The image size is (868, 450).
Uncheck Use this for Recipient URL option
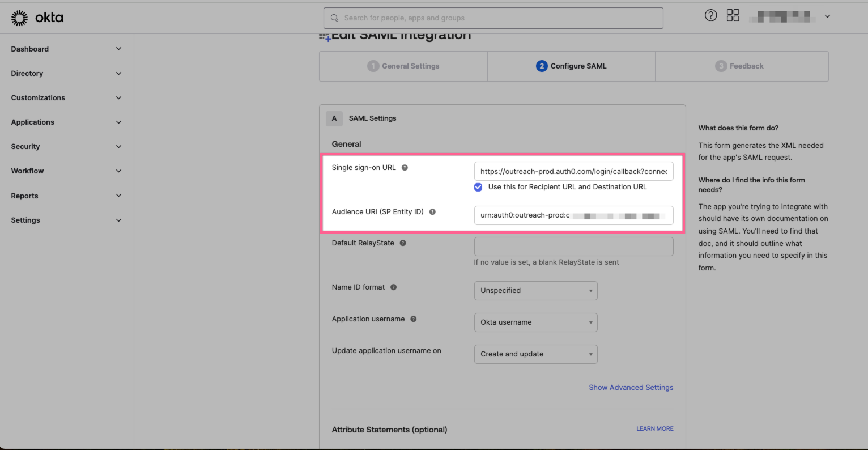[x=478, y=187]
